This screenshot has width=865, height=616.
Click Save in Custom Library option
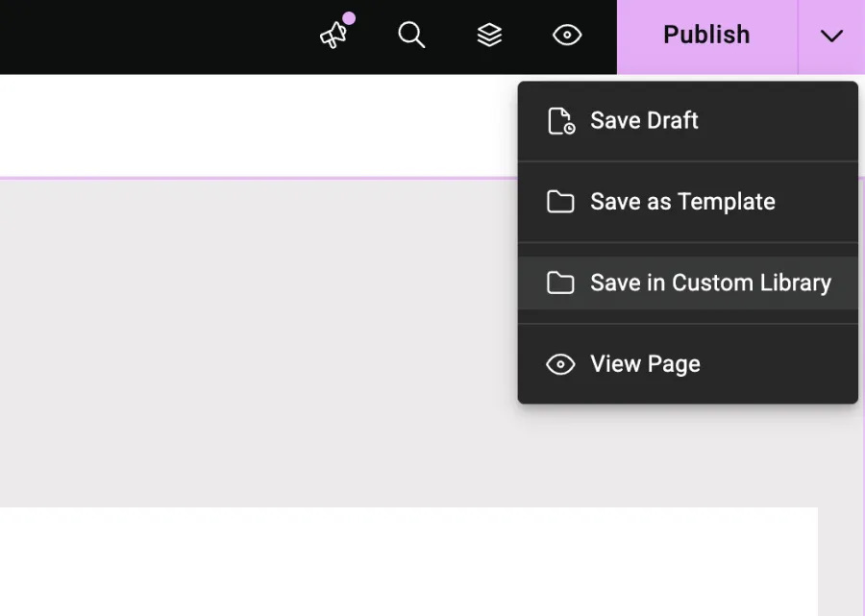click(710, 283)
